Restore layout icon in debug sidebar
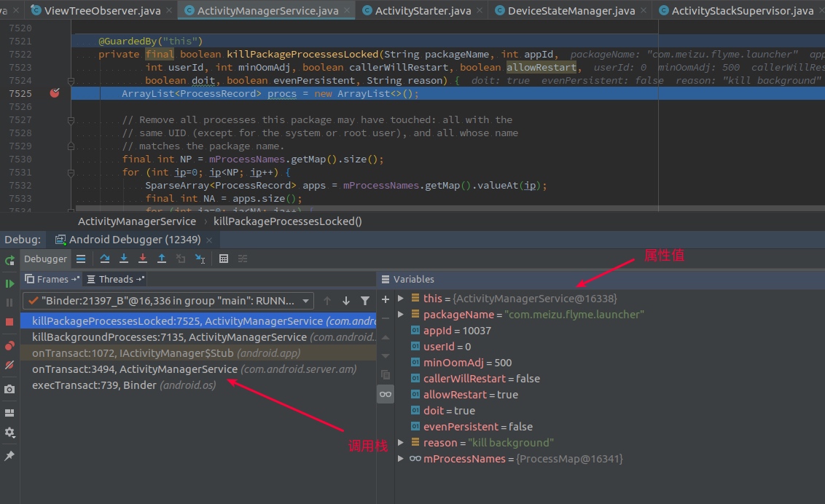825x504 pixels. (9, 413)
